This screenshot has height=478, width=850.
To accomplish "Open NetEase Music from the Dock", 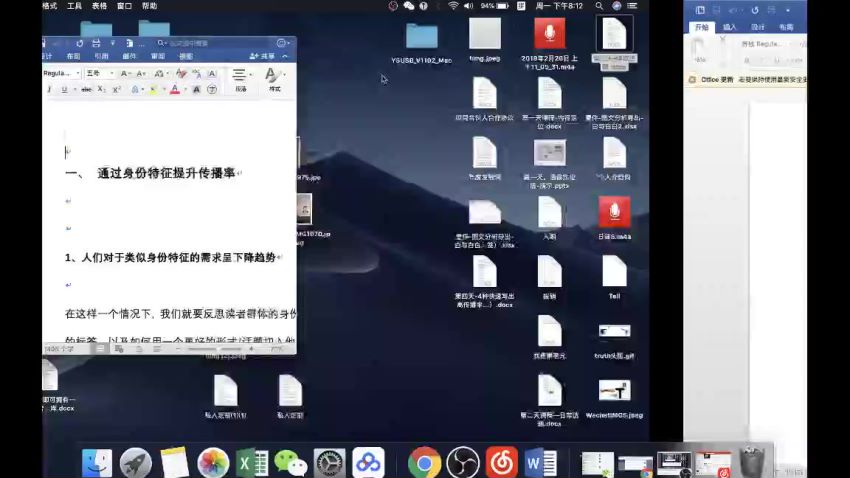I will 501,462.
